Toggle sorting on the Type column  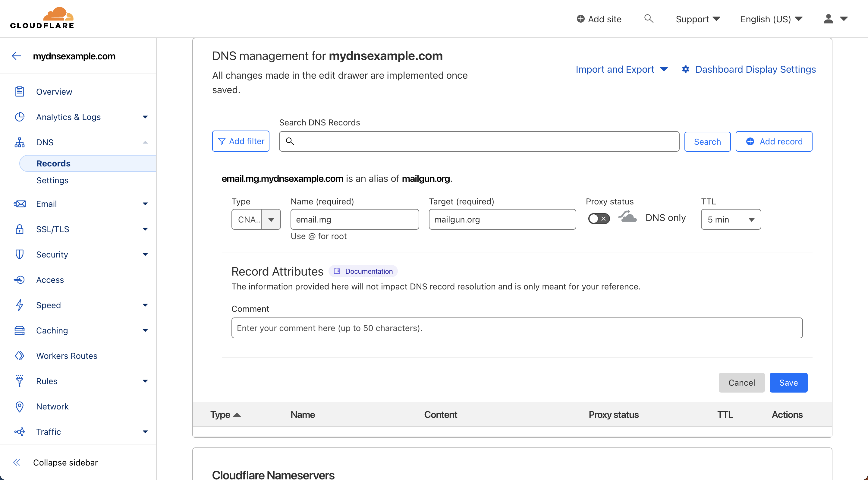225,414
